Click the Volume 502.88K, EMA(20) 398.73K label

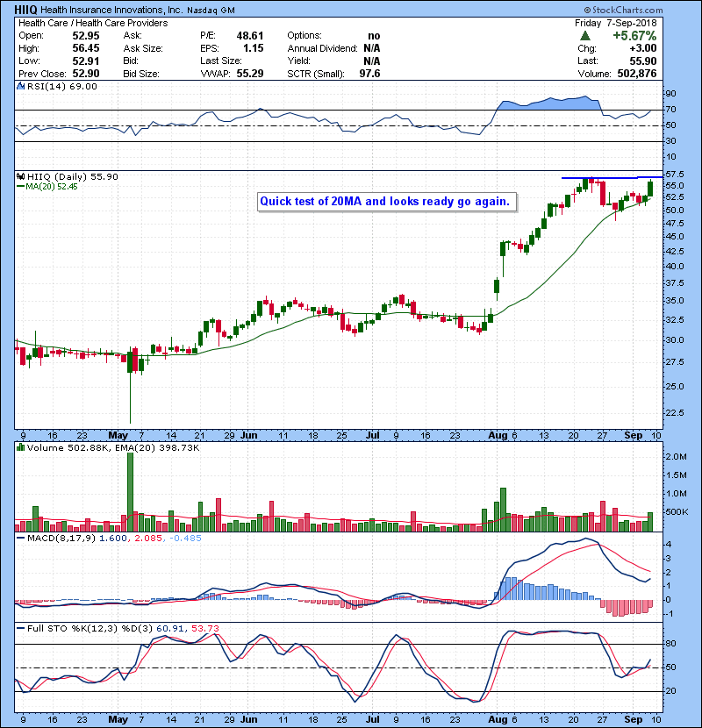[x=113, y=448]
